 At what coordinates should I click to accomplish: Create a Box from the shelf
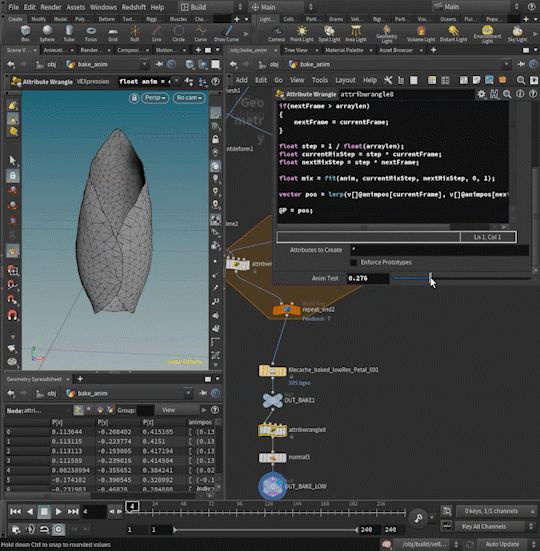point(25,33)
